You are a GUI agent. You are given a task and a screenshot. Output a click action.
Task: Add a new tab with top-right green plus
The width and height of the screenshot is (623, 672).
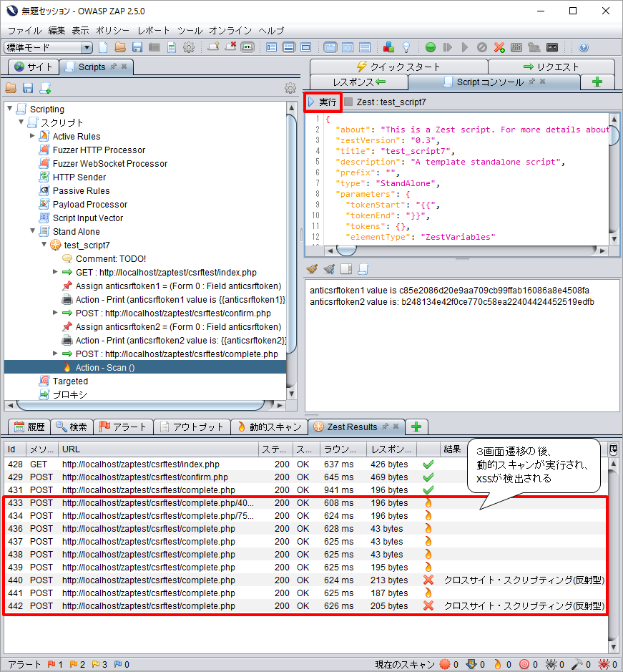(597, 82)
